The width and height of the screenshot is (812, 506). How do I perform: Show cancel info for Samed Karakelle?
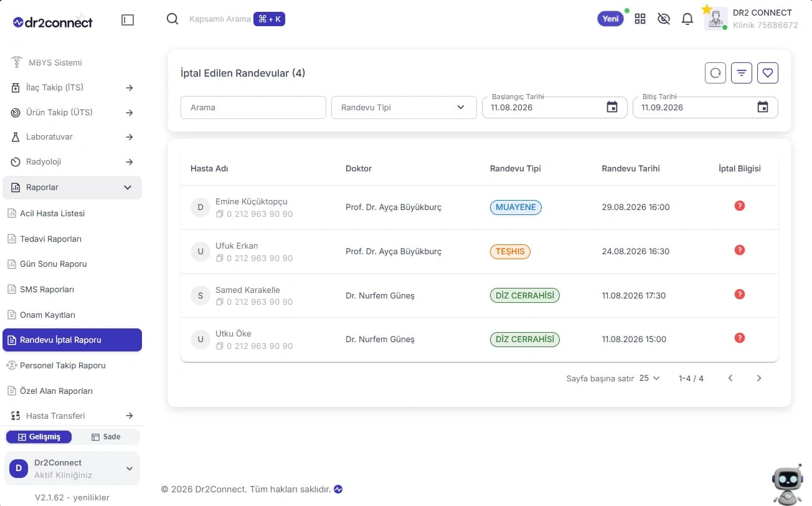(740, 294)
